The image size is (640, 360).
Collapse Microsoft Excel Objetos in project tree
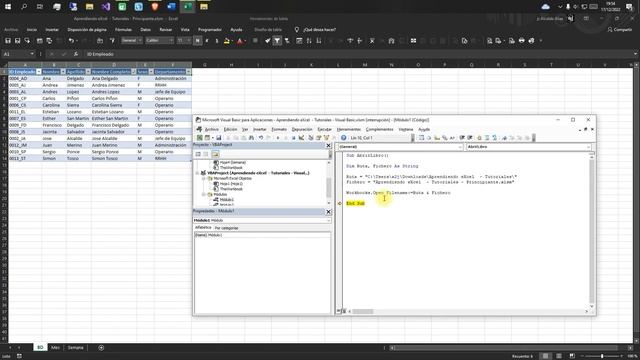click(x=204, y=178)
